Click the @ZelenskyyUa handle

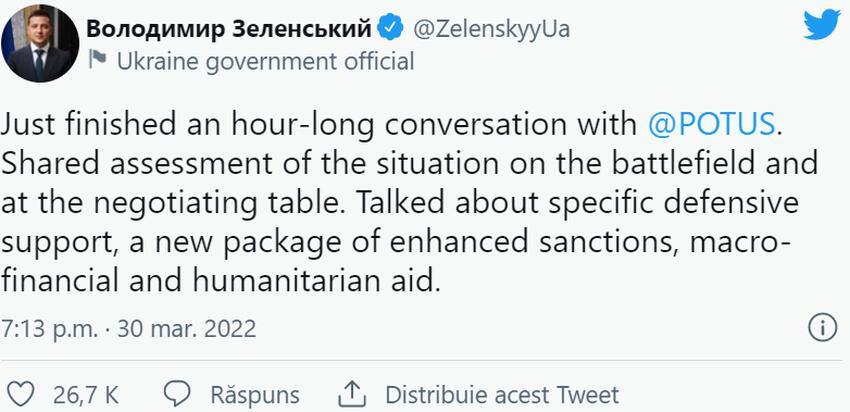(491, 28)
